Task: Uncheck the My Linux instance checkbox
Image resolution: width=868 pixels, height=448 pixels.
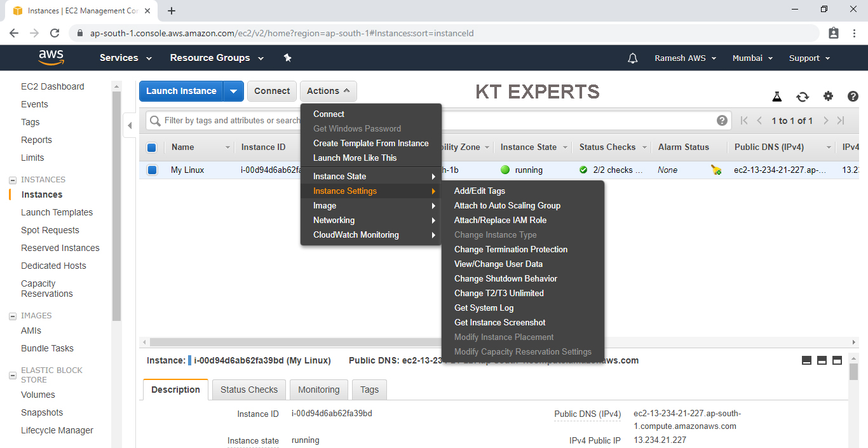Action: (x=152, y=170)
